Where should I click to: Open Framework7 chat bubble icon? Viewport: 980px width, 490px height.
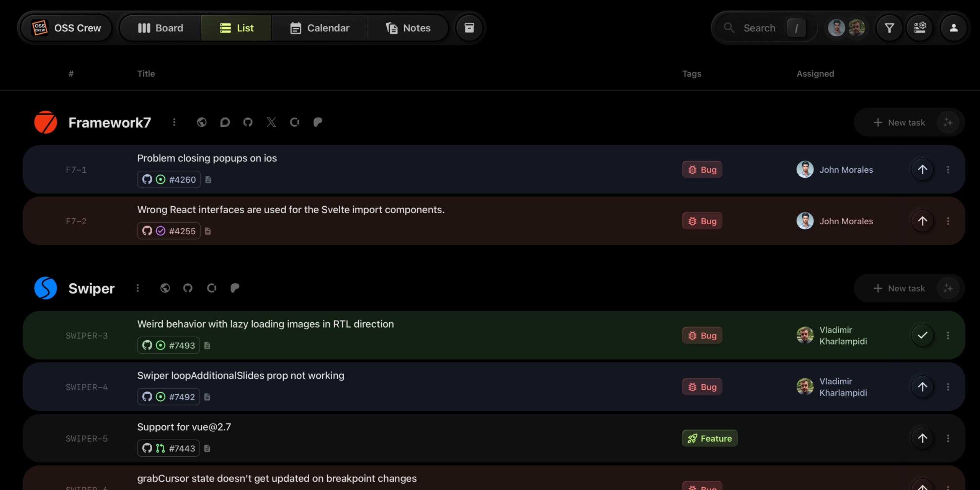[x=225, y=122]
